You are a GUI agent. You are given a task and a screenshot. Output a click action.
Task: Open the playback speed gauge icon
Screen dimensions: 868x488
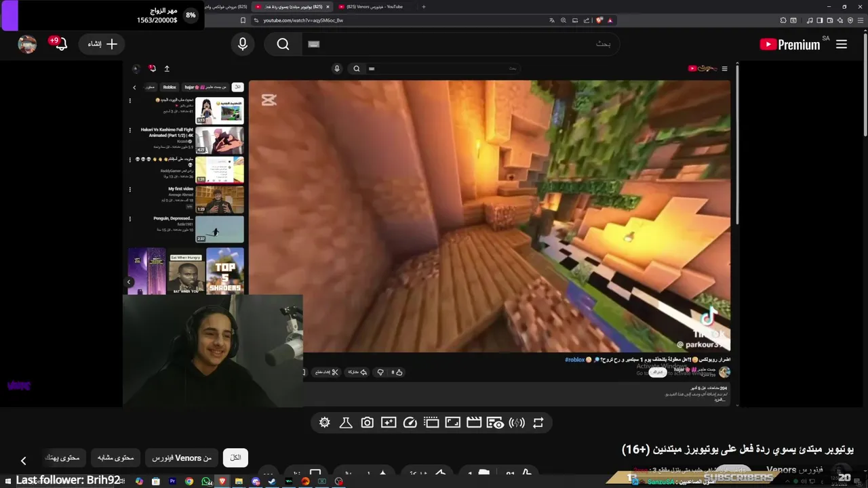click(x=410, y=422)
